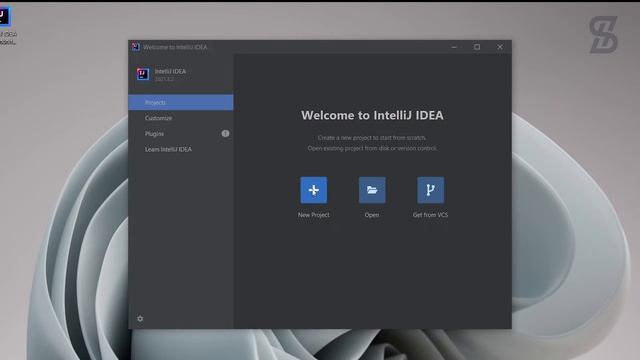Click the New Project plus icon
This screenshot has height=360, width=640.
tap(313, 190)
